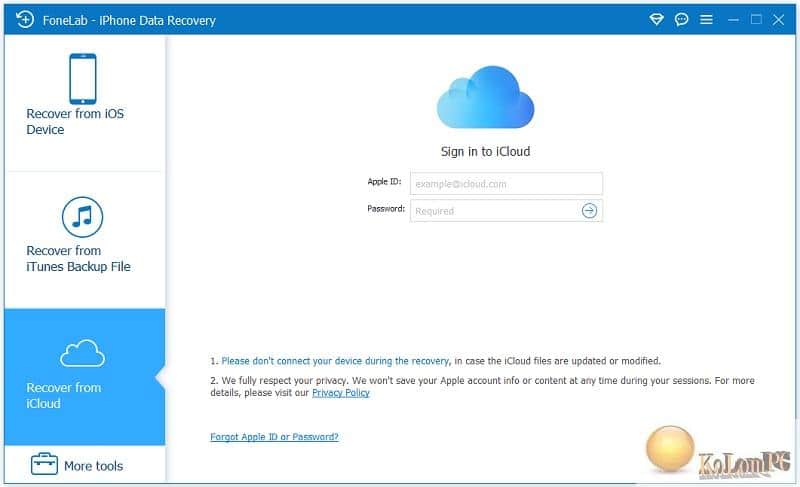800x487 pixels.
Task: Open More tools section
Action: (x=85, y=465)
